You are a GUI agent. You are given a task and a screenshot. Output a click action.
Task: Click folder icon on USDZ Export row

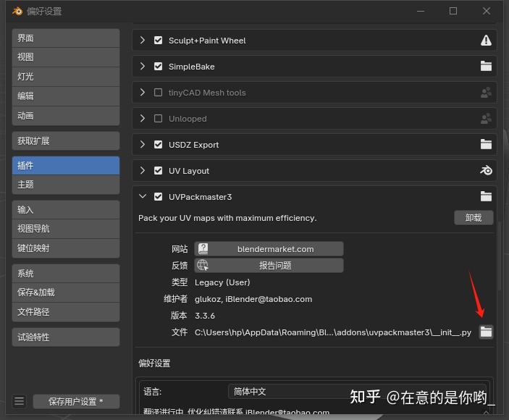(486, 144)
